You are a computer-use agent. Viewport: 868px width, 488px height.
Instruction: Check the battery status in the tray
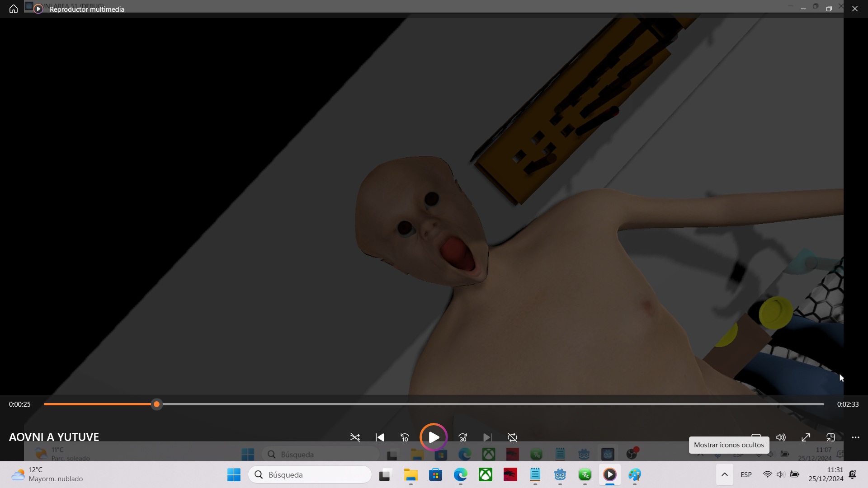pyautogui.click(x=795, y=474)
